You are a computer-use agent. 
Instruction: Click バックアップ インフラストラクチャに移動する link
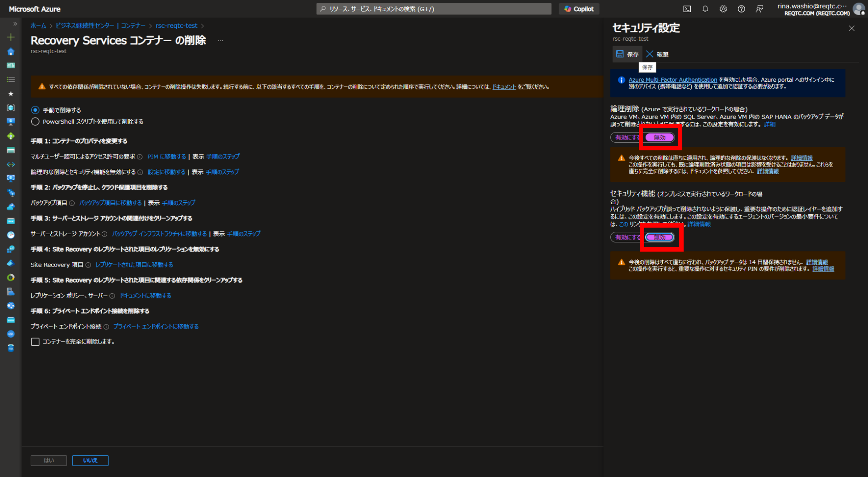tap(160, 234)
